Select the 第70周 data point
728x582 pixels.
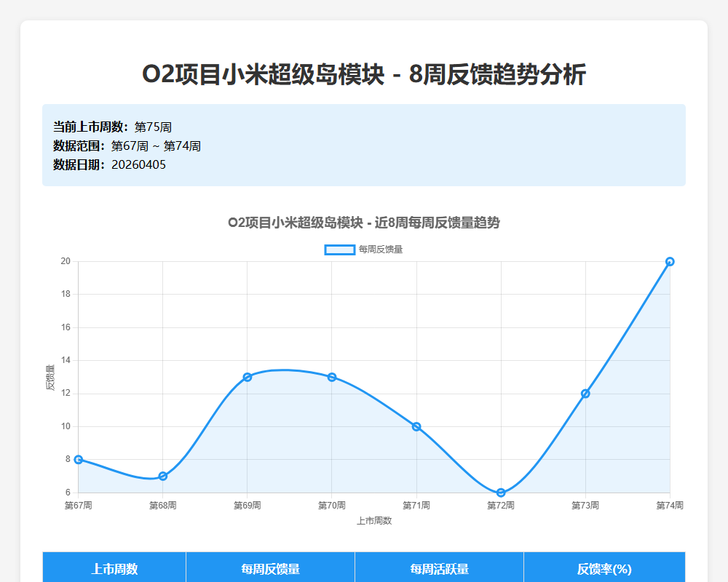(x=332, y=378)
